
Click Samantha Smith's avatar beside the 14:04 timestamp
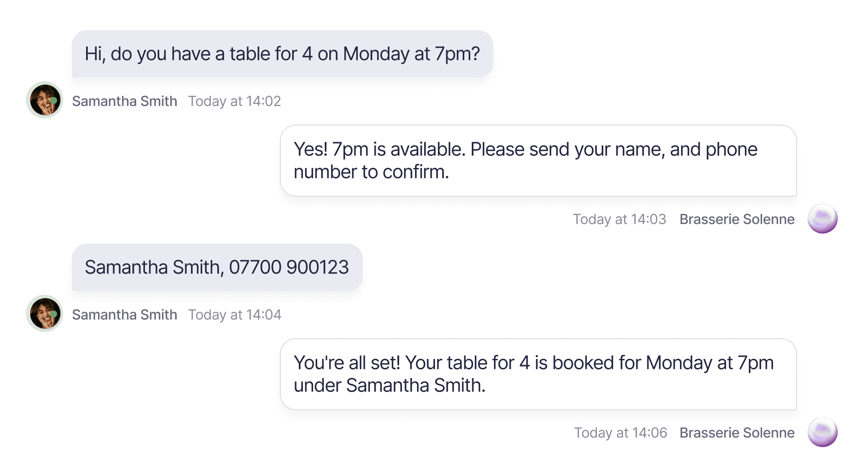tap(44, 313)
